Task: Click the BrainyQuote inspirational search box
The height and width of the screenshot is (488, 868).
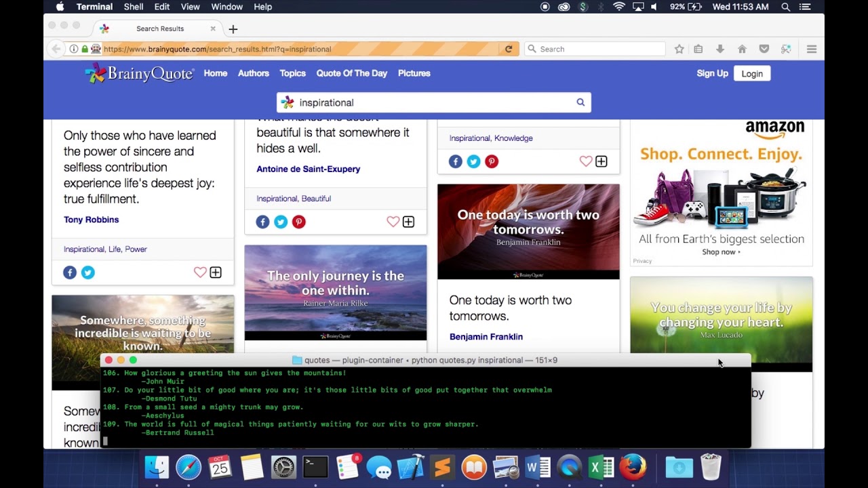Action: click(x=434, y=102)
